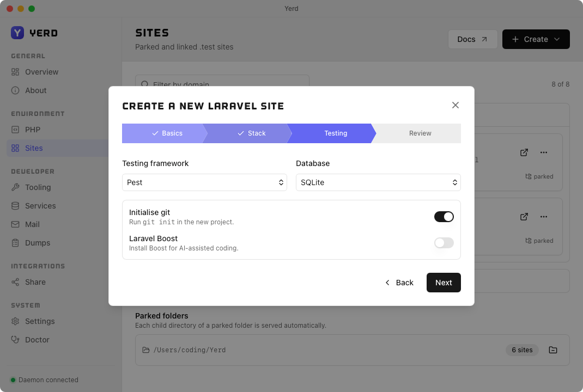Viewport: 583px width, 392px height.
Task: Click the 6 sites badge
Action: point(522,350)
